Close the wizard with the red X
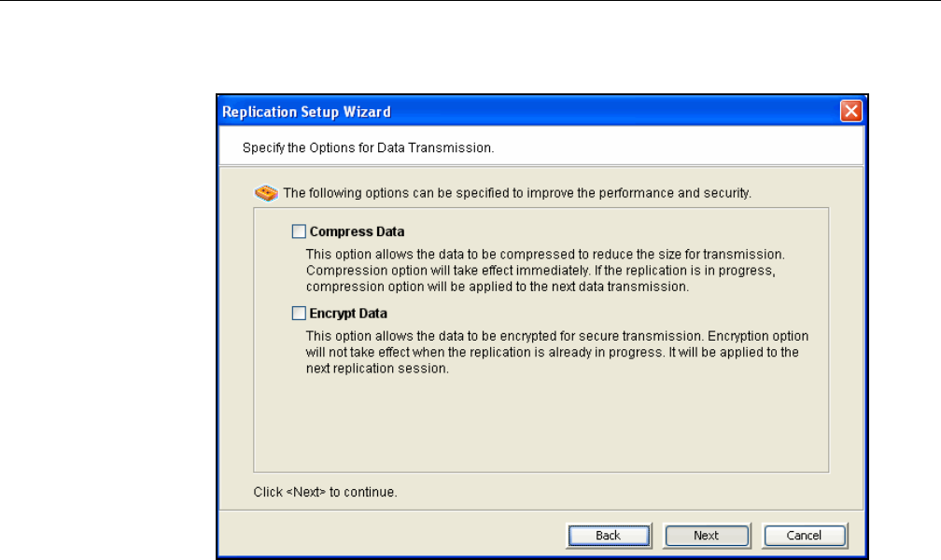 850,112
